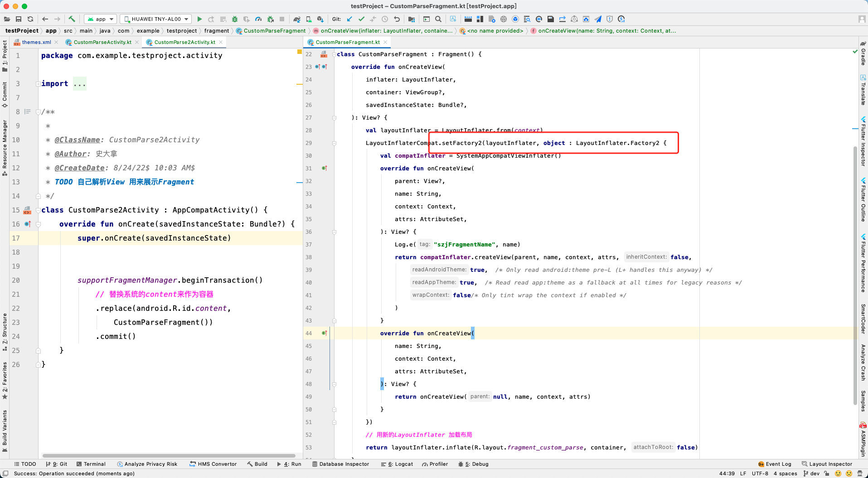Click the user avatar icon at top right
Screen dimensions: 868x478
862,19
